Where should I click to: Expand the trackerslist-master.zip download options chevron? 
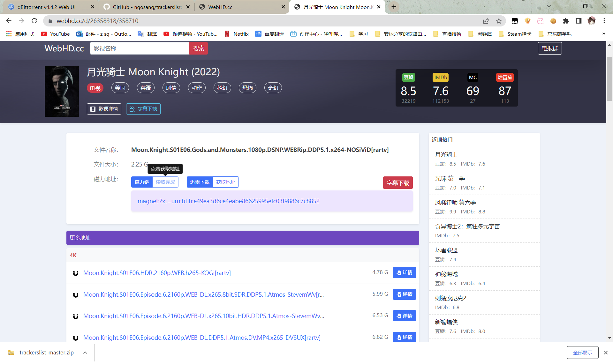(x=85, y=353)
